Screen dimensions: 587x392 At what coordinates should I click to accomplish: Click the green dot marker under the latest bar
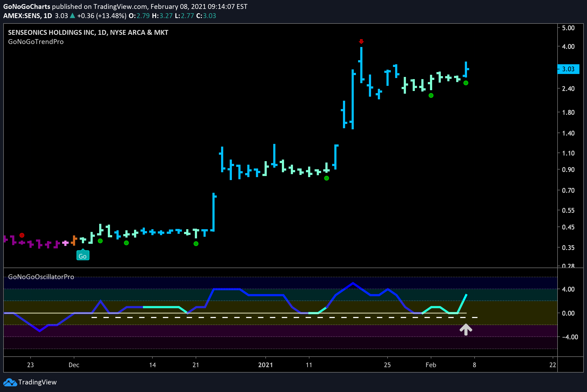pos(466,83)
